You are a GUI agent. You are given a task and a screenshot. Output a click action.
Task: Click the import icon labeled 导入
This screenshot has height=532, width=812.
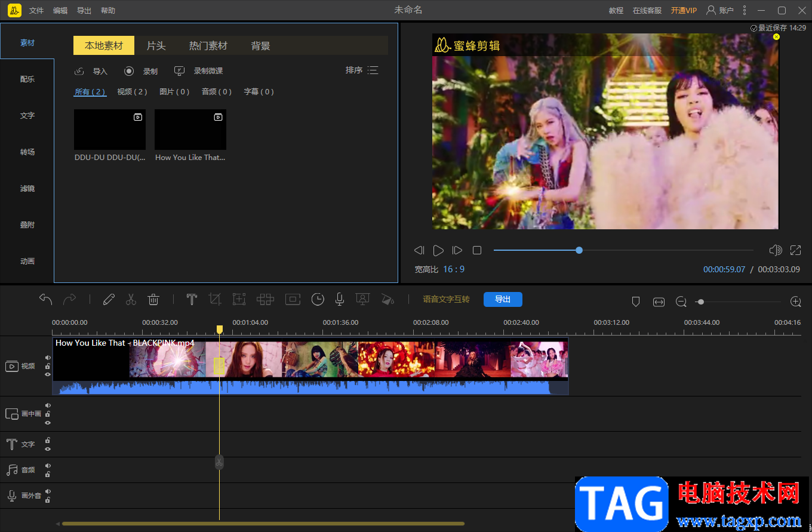tap(79, 71)
